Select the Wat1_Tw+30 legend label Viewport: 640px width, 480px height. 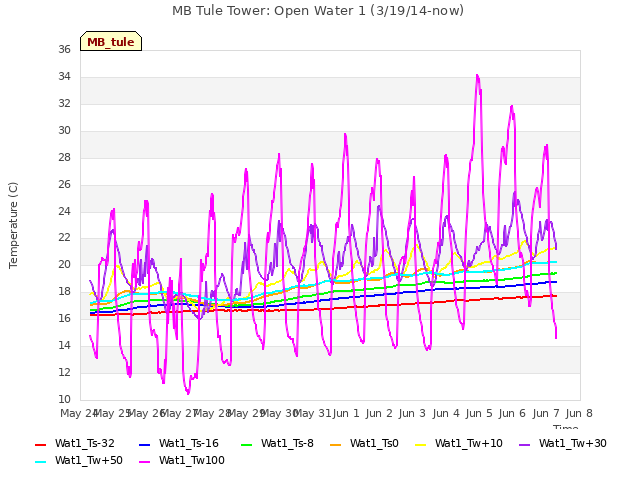coord(573,443)
